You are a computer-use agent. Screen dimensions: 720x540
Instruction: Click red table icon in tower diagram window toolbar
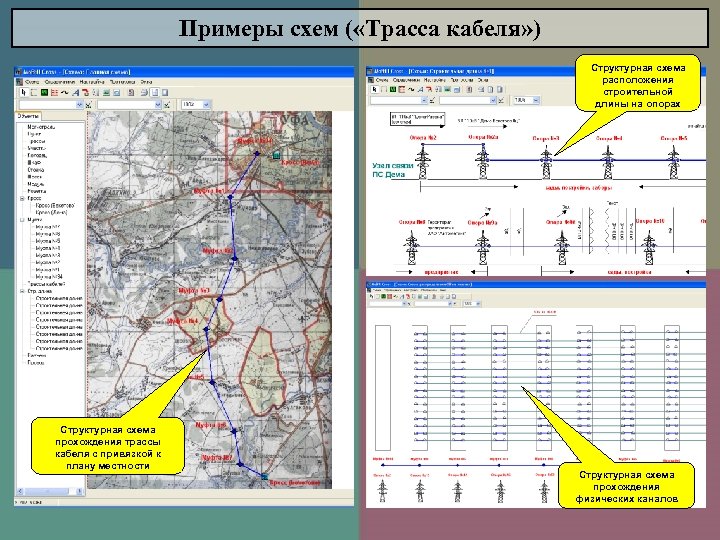coord(401,90)
